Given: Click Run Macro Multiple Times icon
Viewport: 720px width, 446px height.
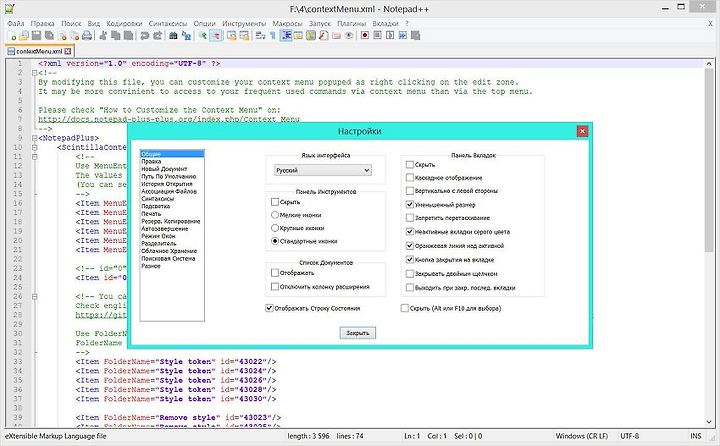Looking at the screenshot, I should pyautogui.click(x=403, y=35).
